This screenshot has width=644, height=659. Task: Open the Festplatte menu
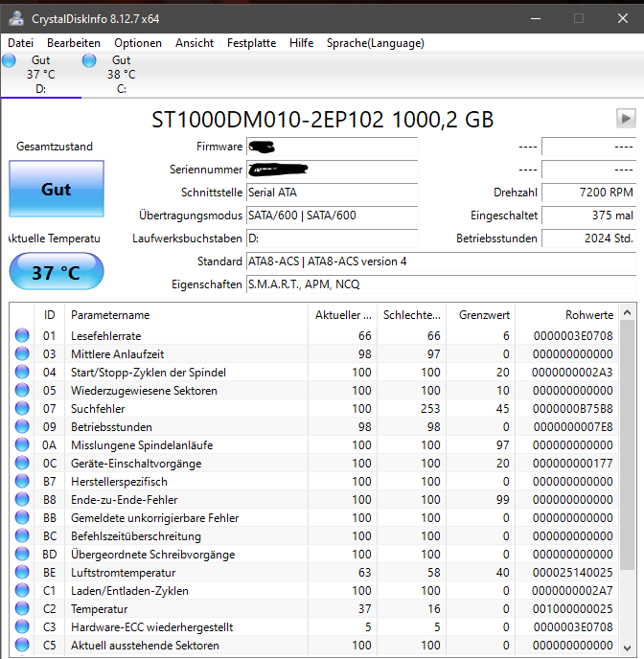click(251, 43)
